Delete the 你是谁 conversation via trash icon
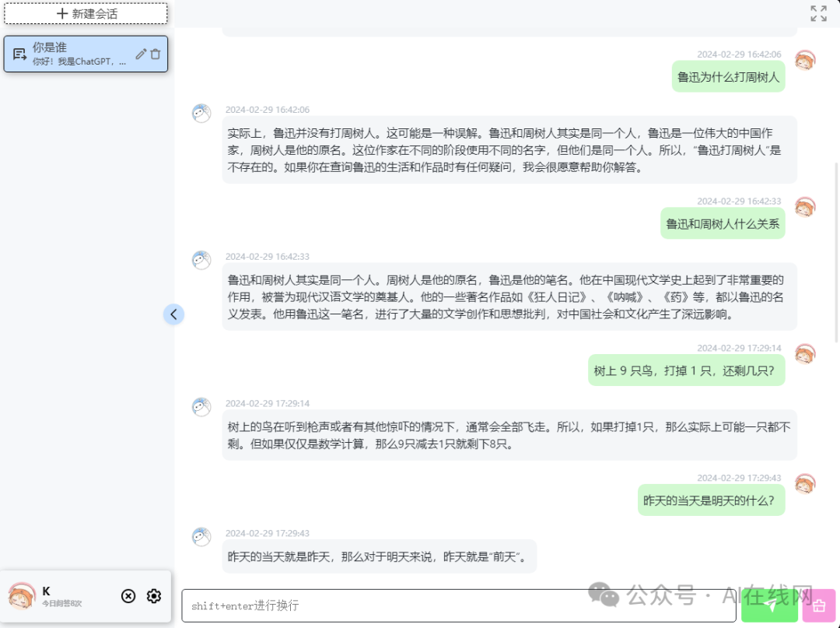Image resolution: width=840 pixels, height=628 pixels. [x=156, y=54]
